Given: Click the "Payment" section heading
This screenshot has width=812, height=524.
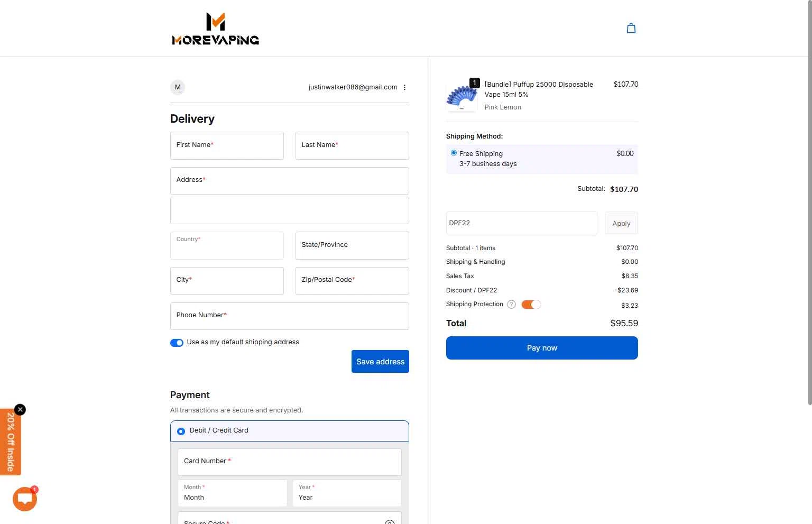Looking at the screenshot, I should click(190, 395).
